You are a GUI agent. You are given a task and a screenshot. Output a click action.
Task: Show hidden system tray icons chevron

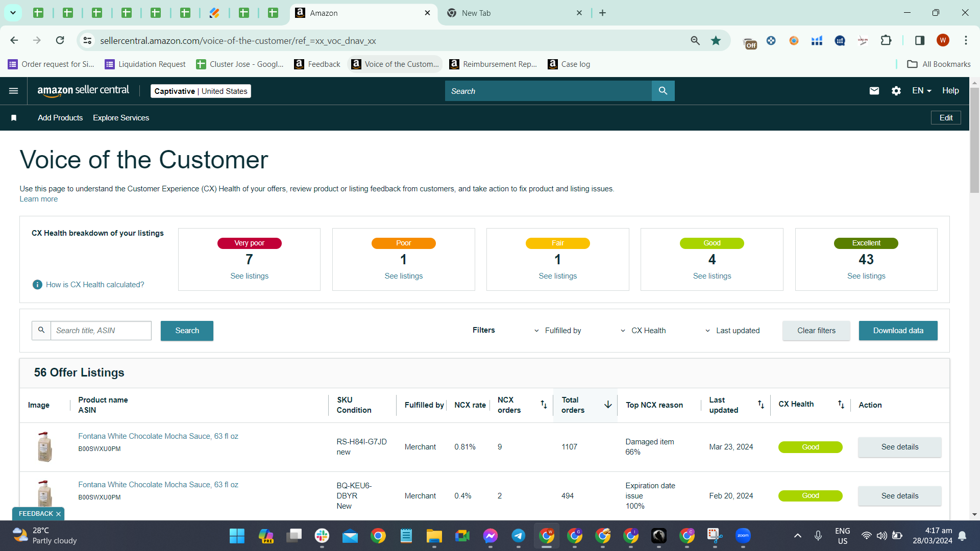click(x=798, y=536)
